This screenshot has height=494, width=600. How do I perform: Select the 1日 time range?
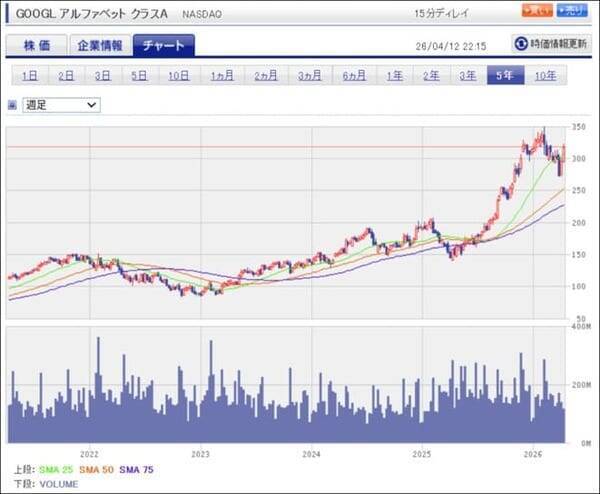30,75
